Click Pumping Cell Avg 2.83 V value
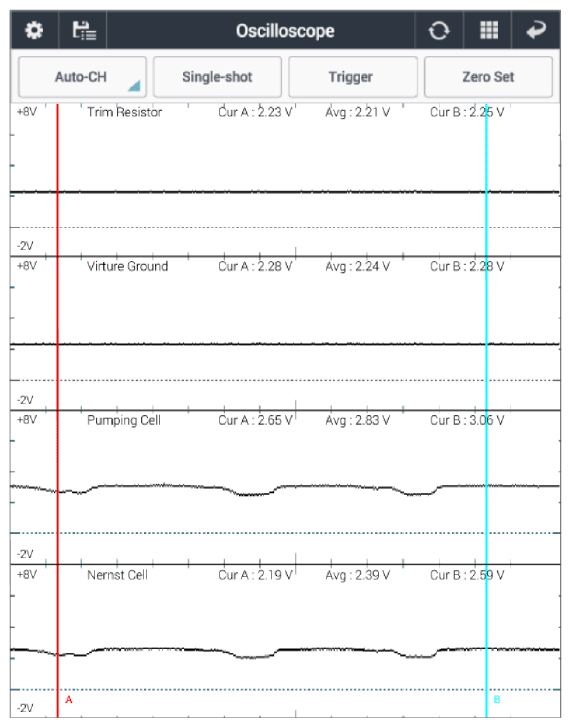Viewport: 571px width, 727px height. (x=357, y=421)
